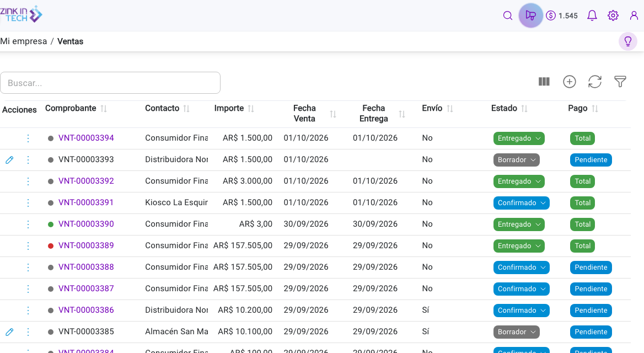
Task: Open sale VNT-00003389
Action: pos(86,246)
